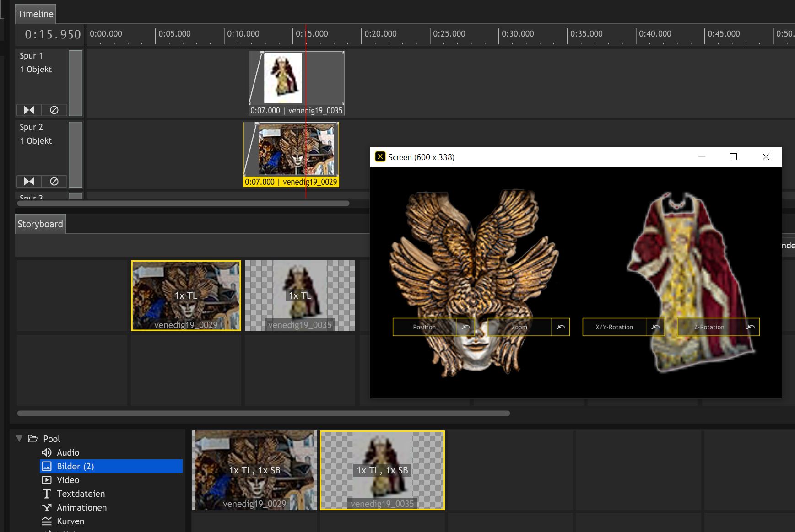Reset X/Y-Rotation with its undo arrow

655,327
